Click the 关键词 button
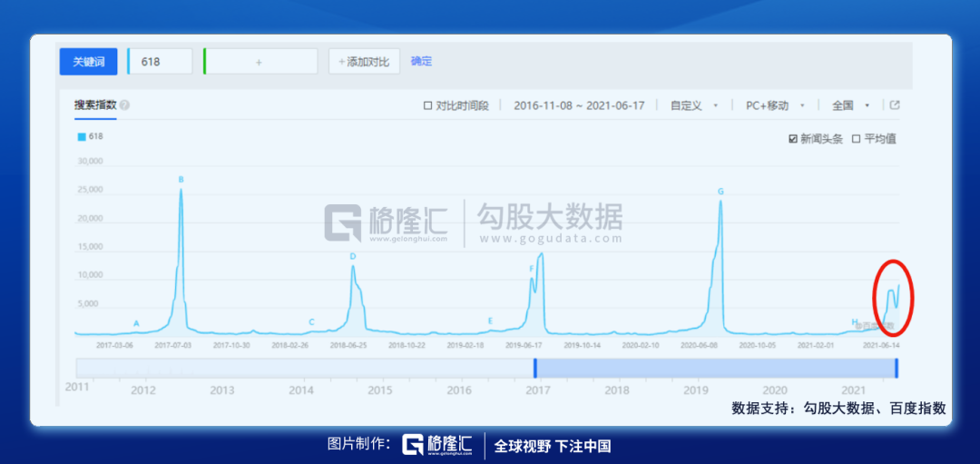The height and width of the screenshot is (464, 980). [x=88, y=61]
